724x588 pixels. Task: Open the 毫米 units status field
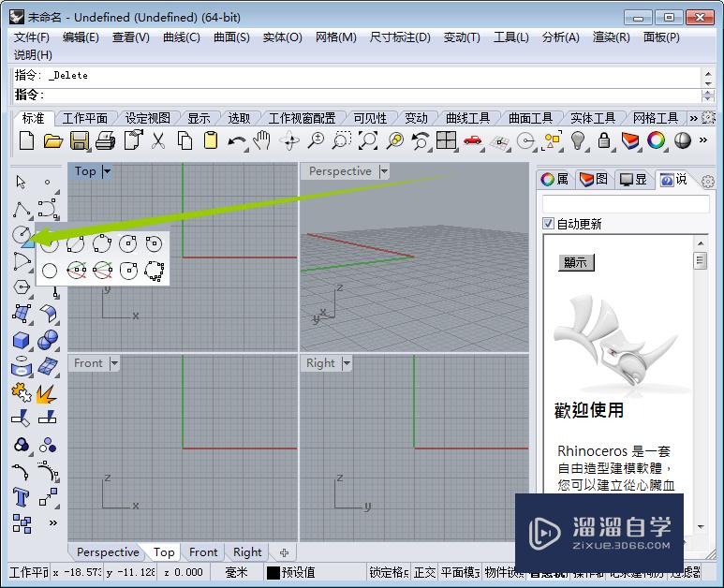pyautogui.click(x=236, y=573)
